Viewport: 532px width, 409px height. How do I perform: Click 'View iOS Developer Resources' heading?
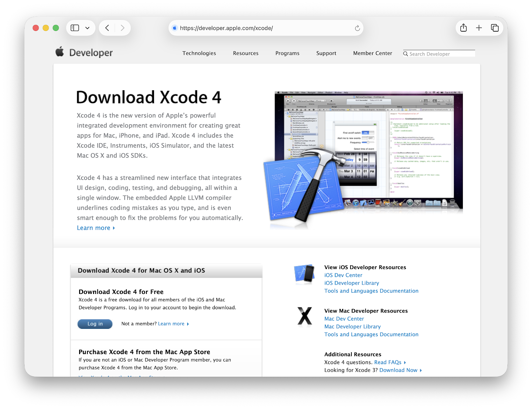coord(365,267)
